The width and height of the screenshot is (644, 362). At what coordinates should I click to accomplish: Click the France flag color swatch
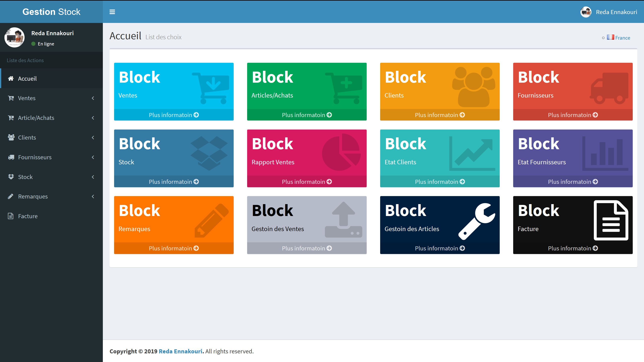tap(611, 37)
